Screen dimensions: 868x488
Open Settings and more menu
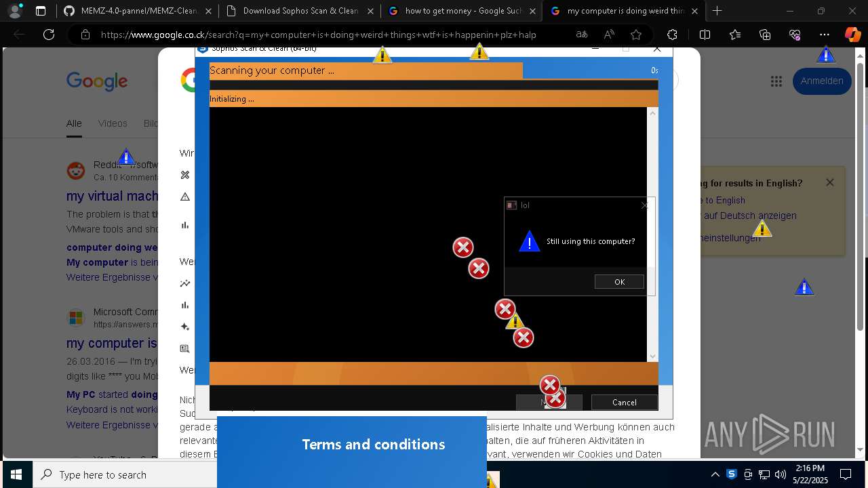(x=825, y=35)
